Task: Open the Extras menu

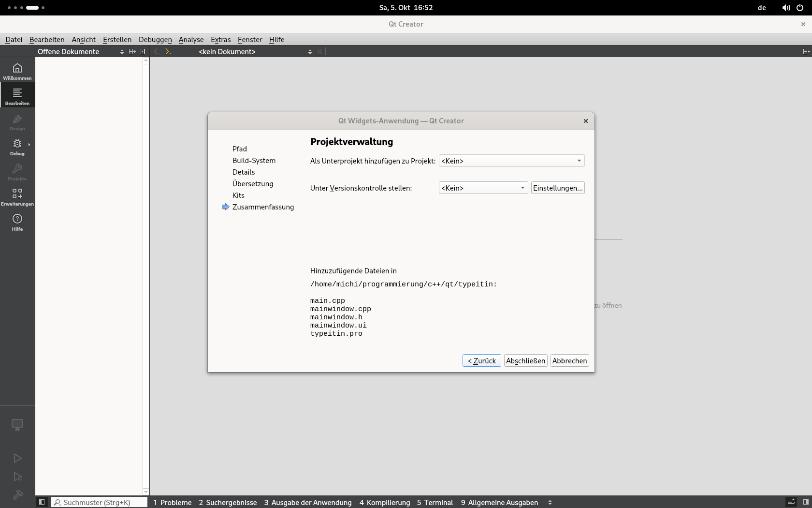Action: click(x=220, y=40)
